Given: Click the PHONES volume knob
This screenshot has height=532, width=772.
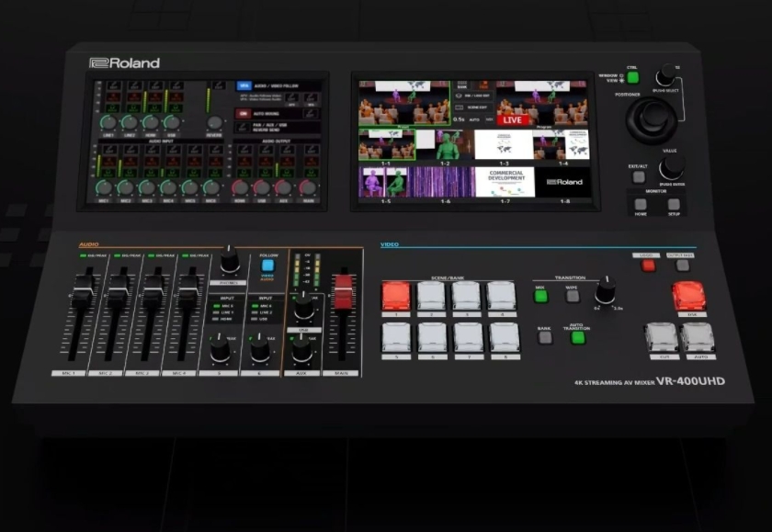Looking at the screenshot, I should tap(230, 261).
